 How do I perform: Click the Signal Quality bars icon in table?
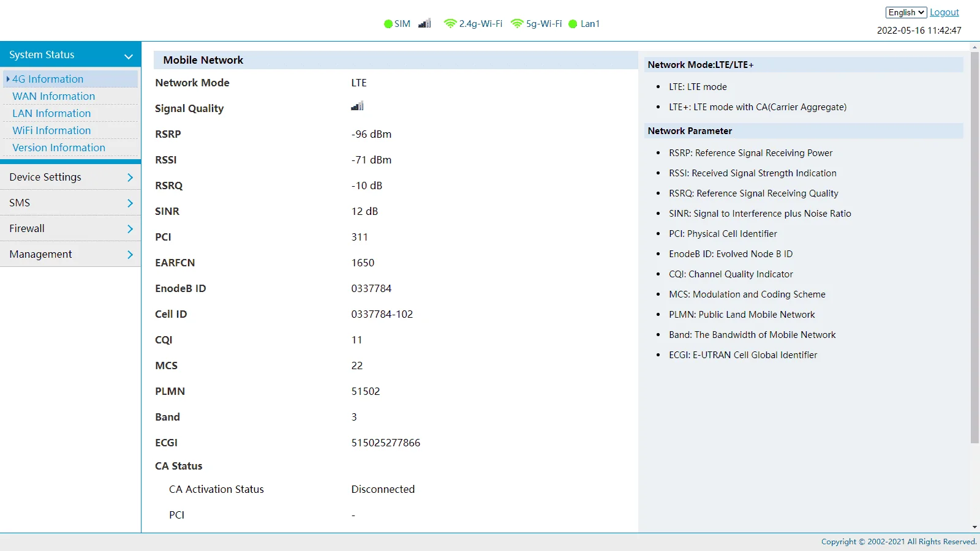[357, 106]
